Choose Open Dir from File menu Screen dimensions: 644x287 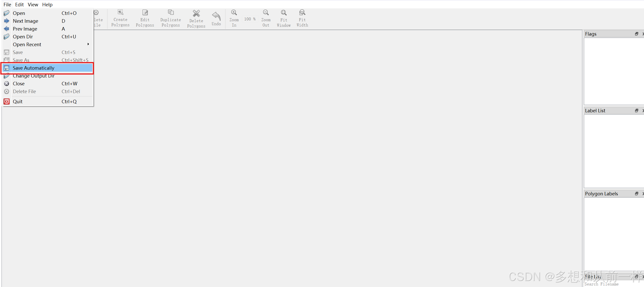pyautogui.click(x=23, y=37)
